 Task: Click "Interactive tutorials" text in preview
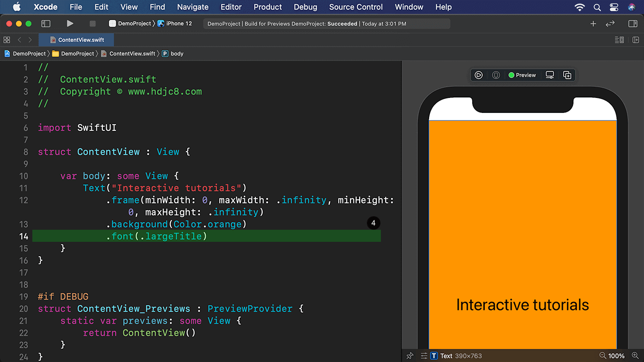click(522, 305)
